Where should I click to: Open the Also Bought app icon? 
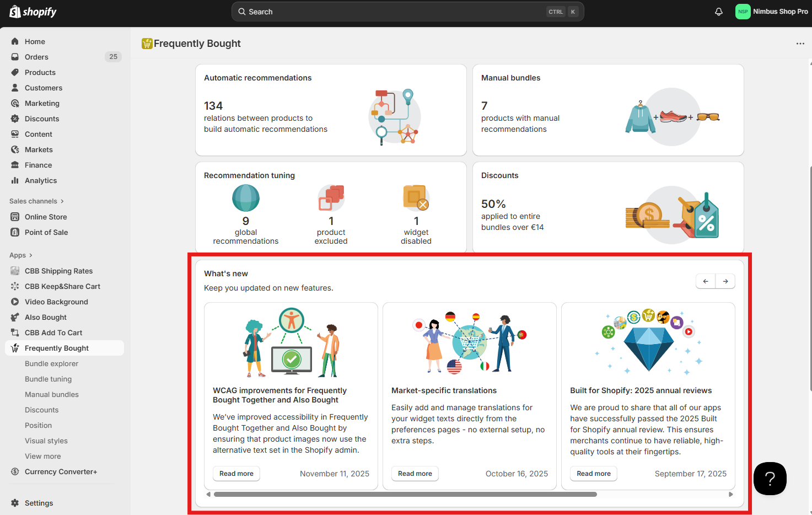point(15,317)
